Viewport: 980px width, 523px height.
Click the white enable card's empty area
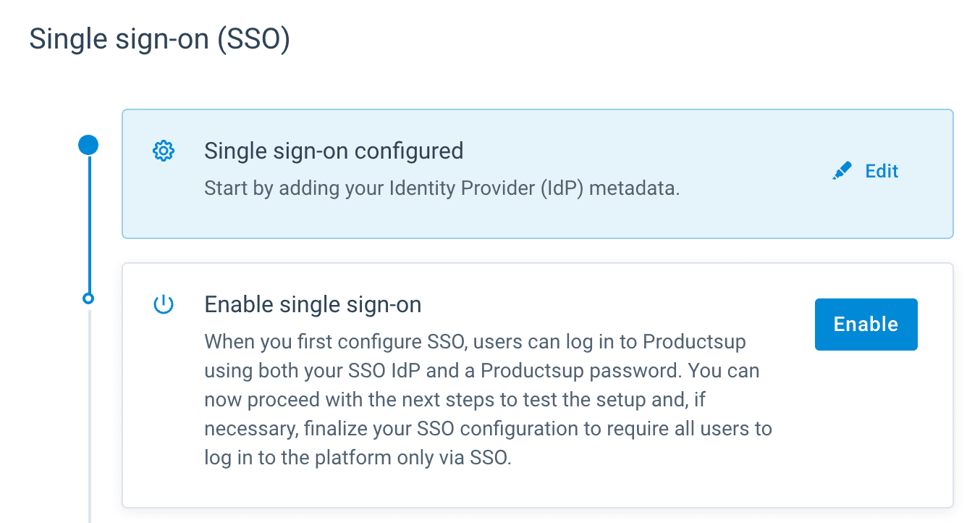861,435
